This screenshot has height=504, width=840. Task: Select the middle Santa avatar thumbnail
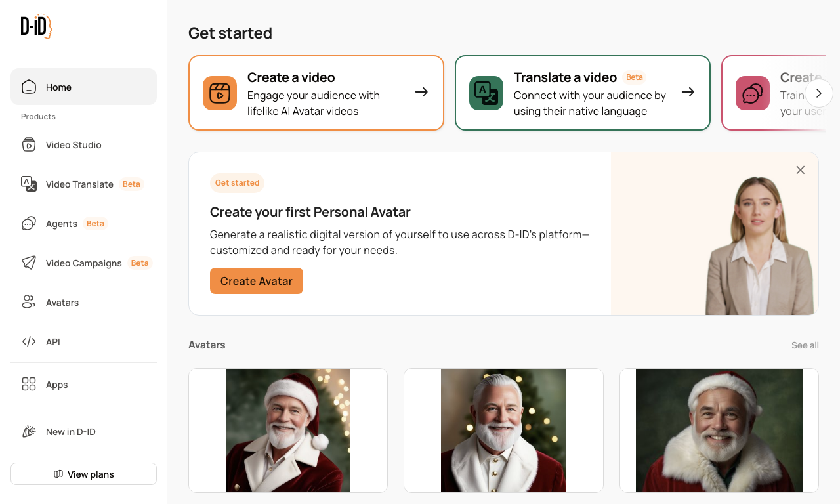(x=503, y=430)
